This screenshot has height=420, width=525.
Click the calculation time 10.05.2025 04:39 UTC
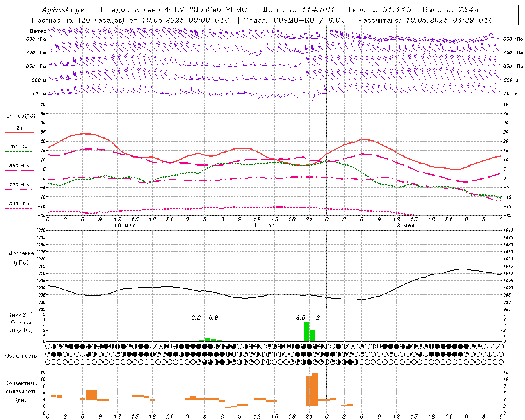coord(450,20)
